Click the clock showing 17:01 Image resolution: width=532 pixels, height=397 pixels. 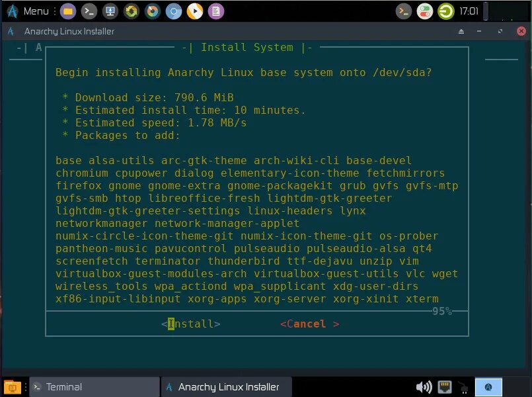point(469,11)
